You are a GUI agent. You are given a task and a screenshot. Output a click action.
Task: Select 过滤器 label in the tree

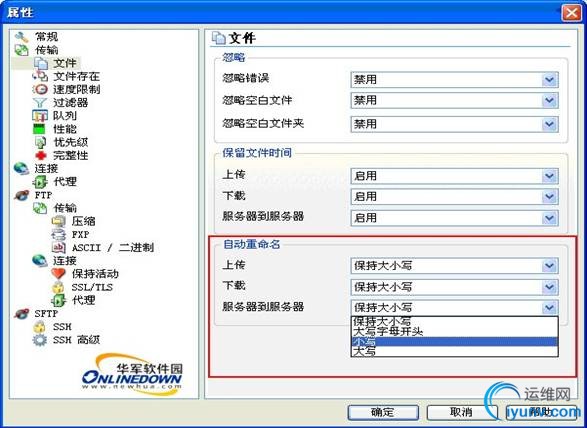[x=70, y=103]
